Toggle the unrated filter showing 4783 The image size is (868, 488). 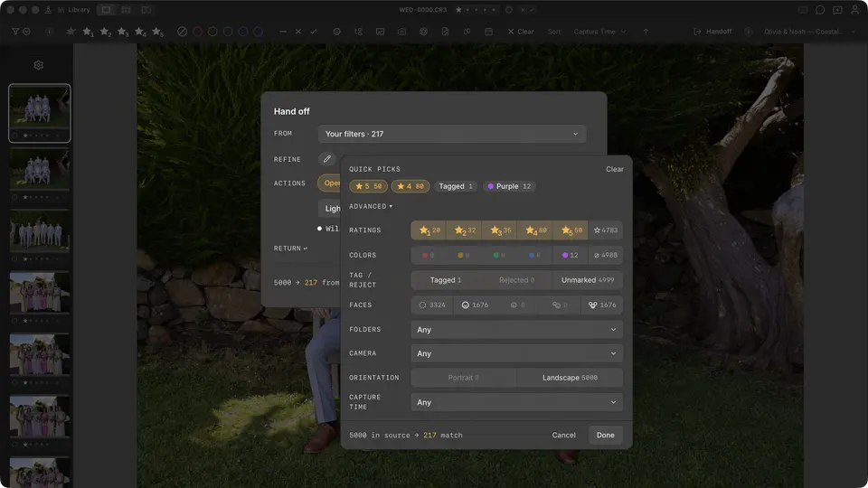[606, 230]
